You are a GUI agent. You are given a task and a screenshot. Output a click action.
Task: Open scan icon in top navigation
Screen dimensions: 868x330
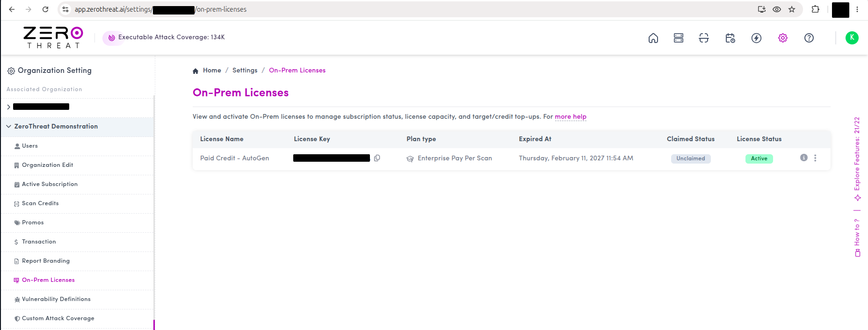(704, 38)
